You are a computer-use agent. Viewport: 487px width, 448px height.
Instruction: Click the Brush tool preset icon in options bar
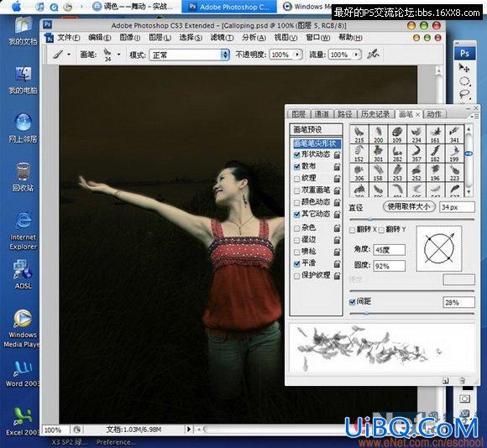tap(58, 55)
